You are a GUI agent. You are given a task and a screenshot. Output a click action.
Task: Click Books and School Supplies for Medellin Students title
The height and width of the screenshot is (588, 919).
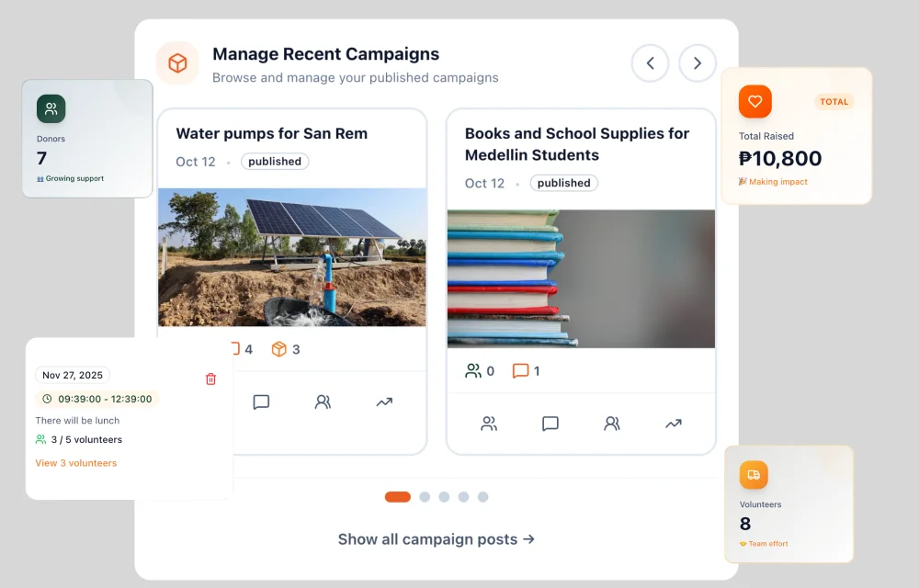point(577,144)
